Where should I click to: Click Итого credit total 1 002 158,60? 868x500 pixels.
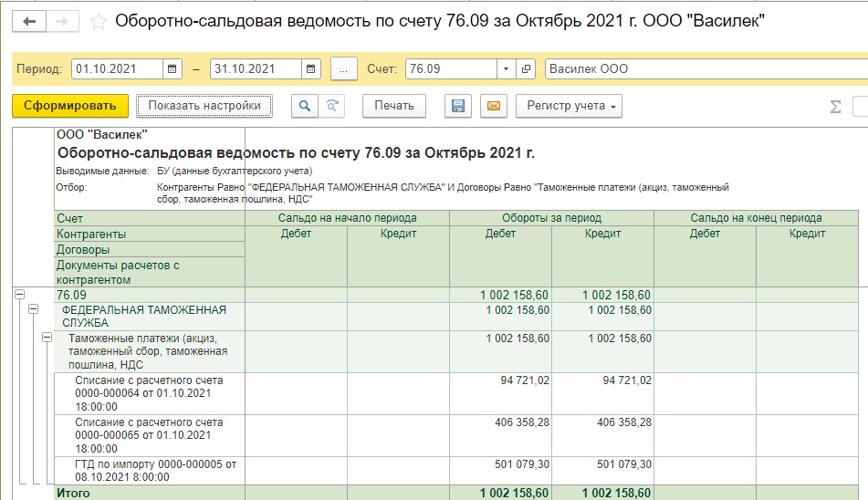pos(602,493)
